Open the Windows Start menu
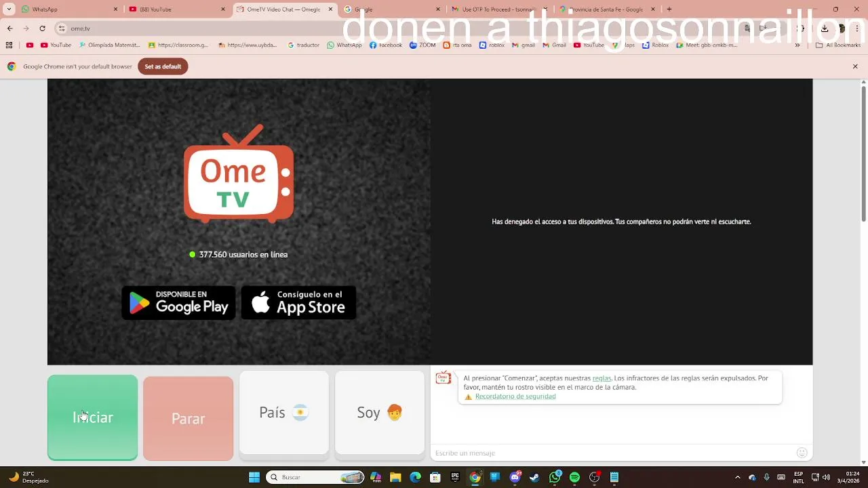 coord(254,477)
